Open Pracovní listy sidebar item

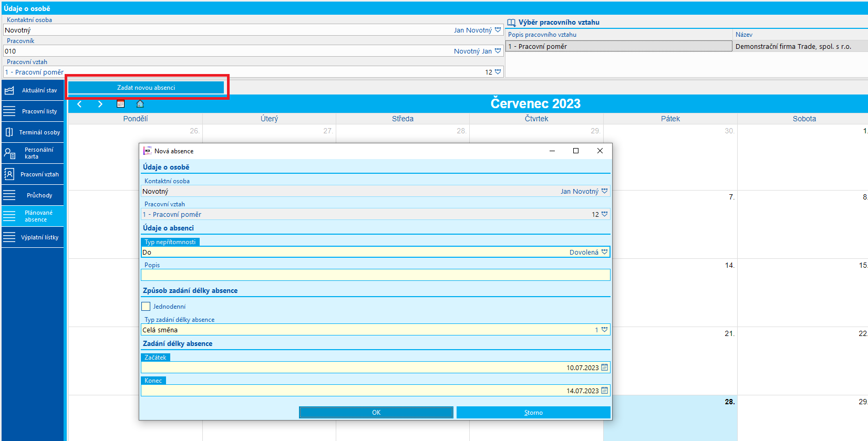click(33, 111)
